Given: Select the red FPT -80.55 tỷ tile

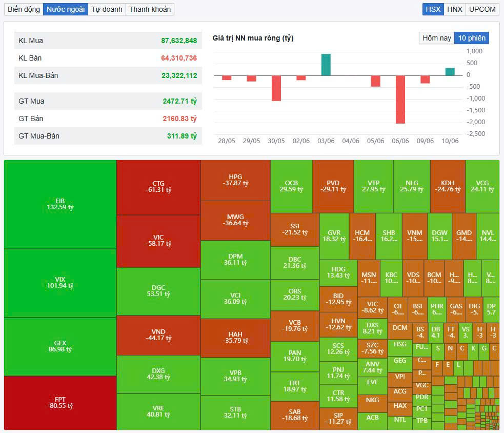Looking at the screenshot, I should pos(60,403).
